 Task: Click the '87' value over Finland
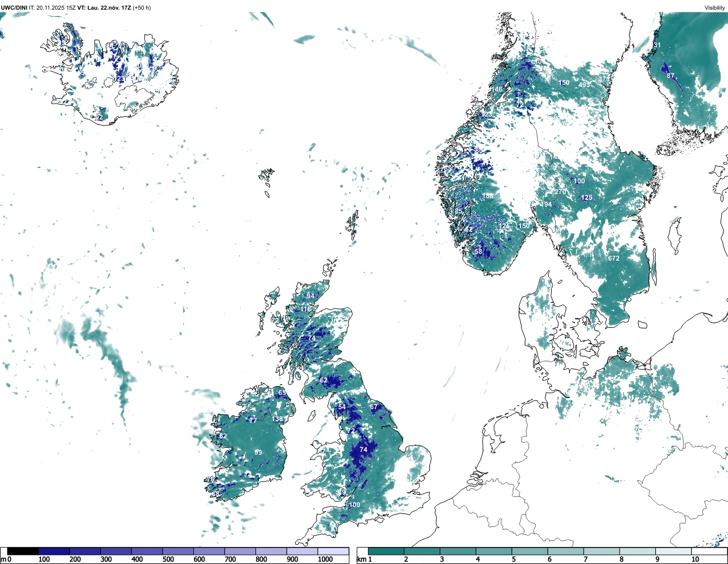[x=671, y=76]
